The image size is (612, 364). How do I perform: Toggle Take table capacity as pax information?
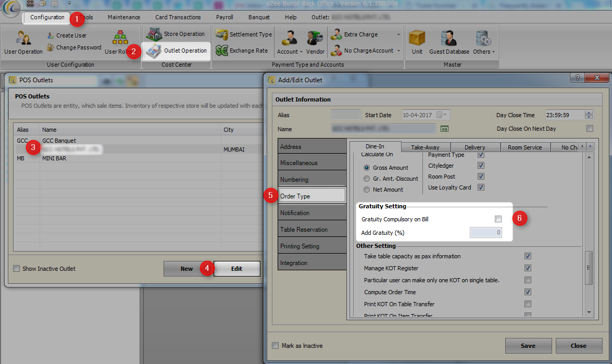point(528,256)
